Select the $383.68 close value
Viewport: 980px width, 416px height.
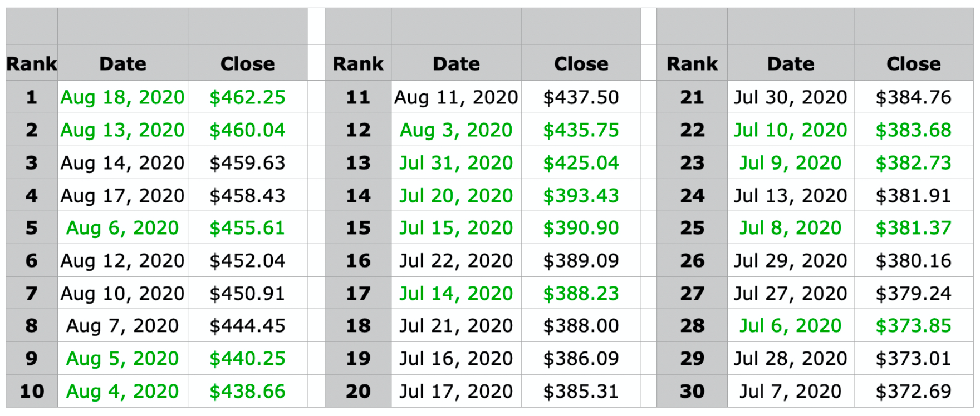point(913,130)
